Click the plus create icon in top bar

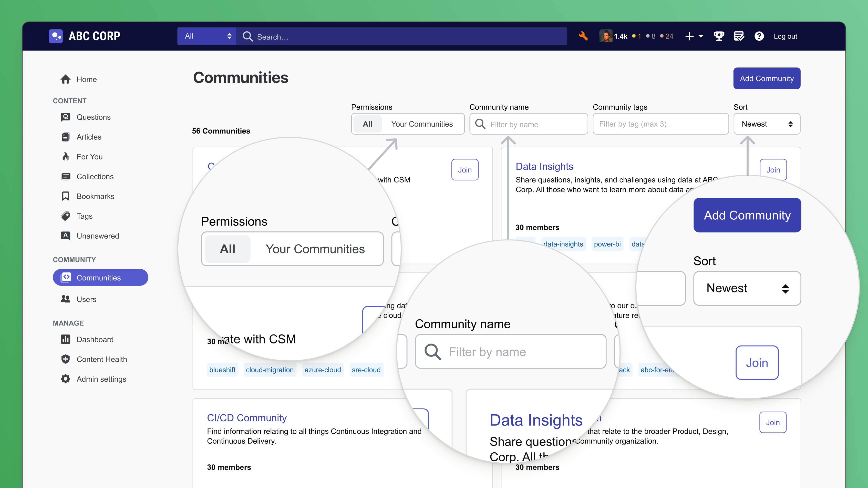click(x=689, y=36)
